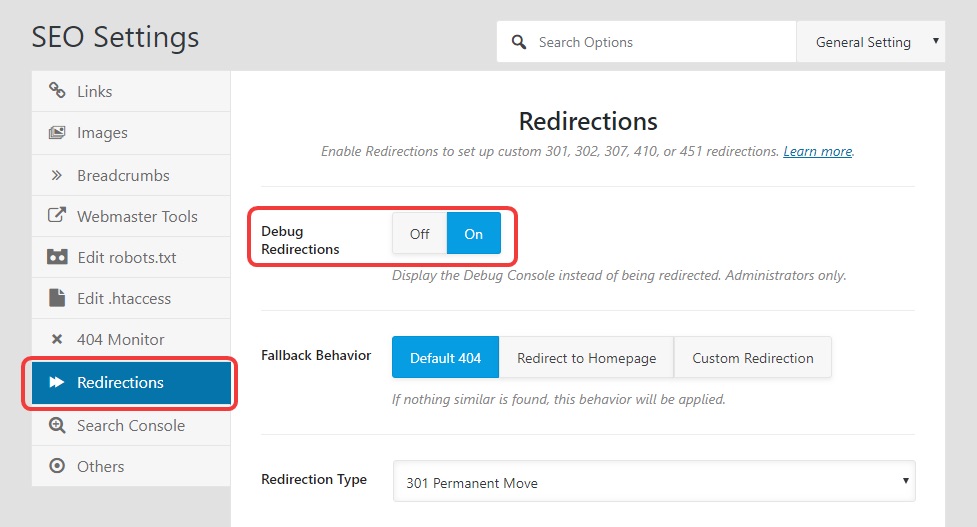Select Default 404 fallback behavior
The width and height of the screenshot is (977, 527).
click(445, 358)
